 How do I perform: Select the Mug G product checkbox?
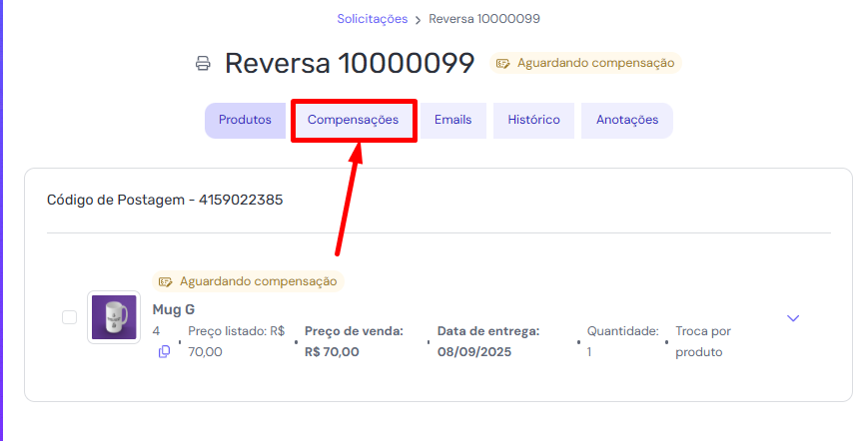(69, 317)
